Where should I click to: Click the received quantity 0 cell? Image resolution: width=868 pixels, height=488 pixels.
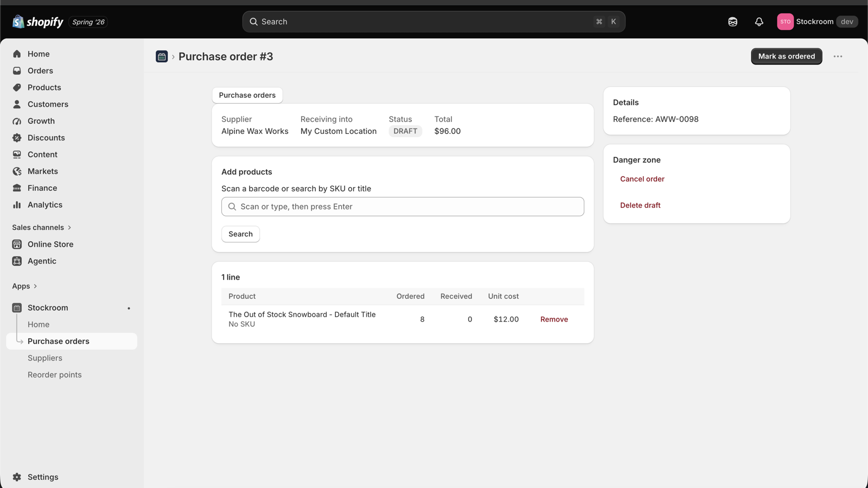point(470,319)
